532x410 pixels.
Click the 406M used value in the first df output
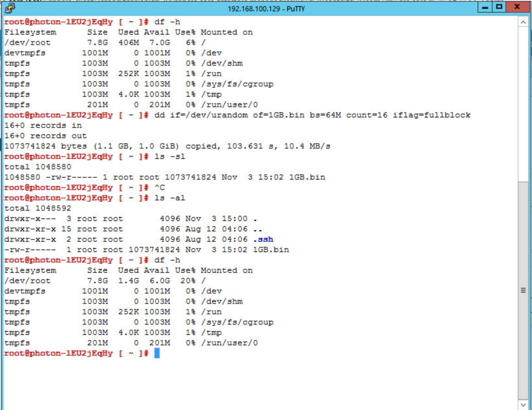coord(128,43)
